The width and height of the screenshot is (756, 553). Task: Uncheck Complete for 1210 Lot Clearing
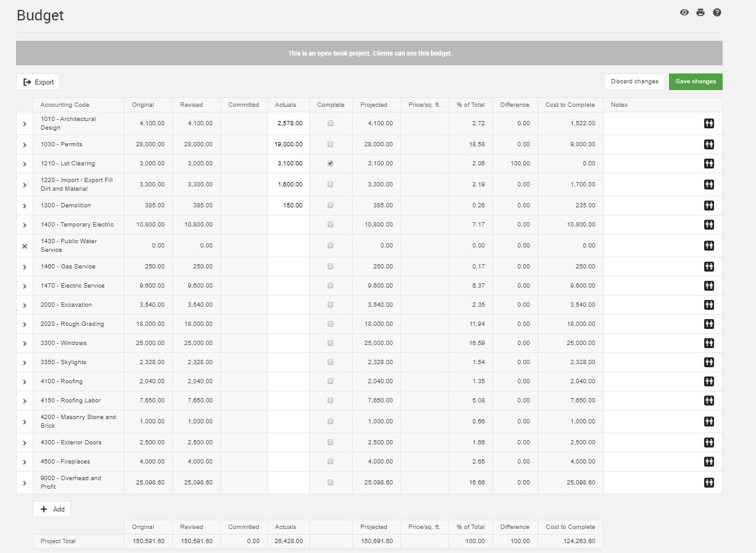point(331,164)
